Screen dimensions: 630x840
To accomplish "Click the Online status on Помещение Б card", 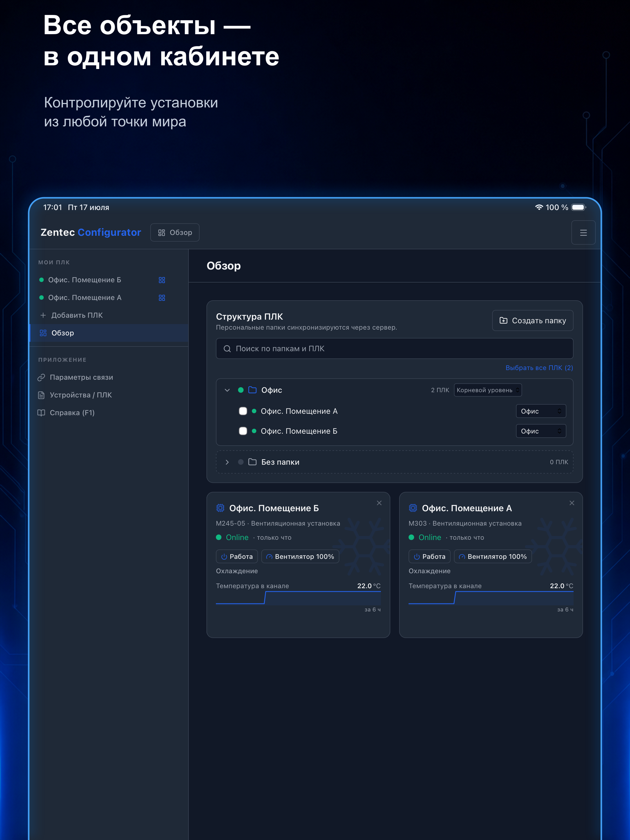I will (x=237, y=537).
